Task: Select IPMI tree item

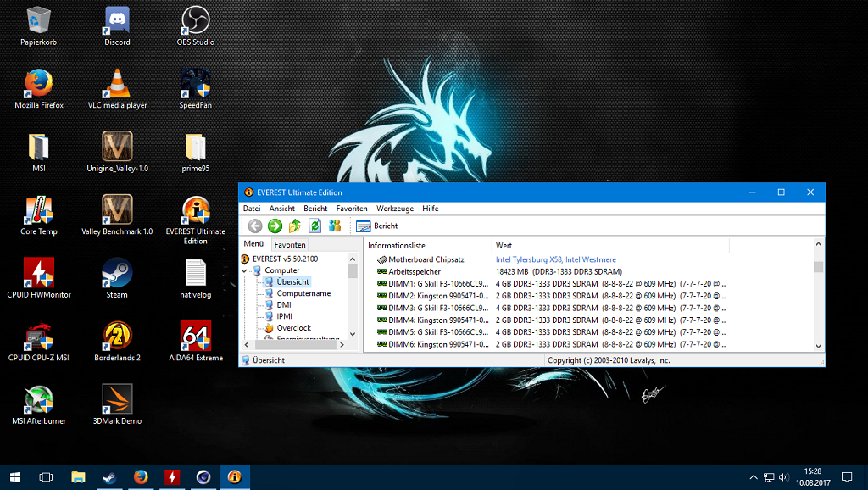Action: [278, 316]
